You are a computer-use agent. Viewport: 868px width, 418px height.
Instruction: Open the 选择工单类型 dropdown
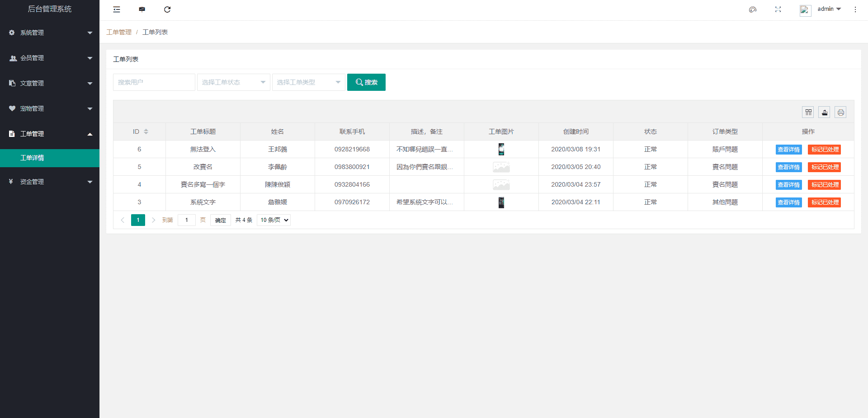click(308, 82)
